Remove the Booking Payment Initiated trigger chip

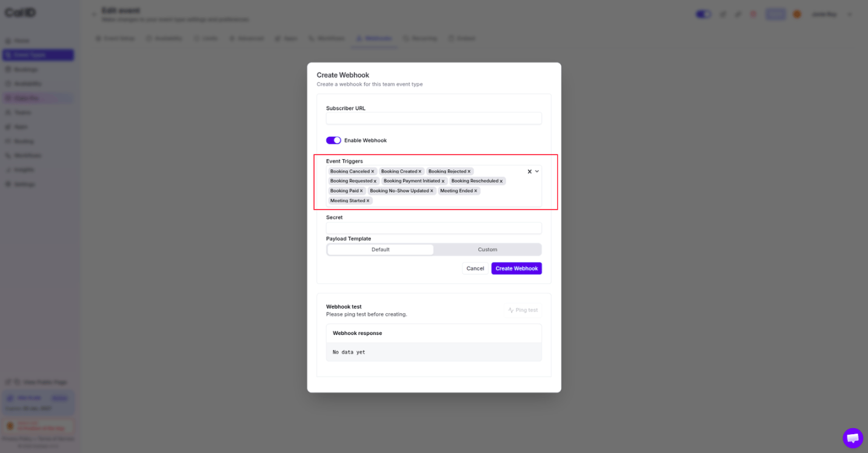click(x=443, y=181)
